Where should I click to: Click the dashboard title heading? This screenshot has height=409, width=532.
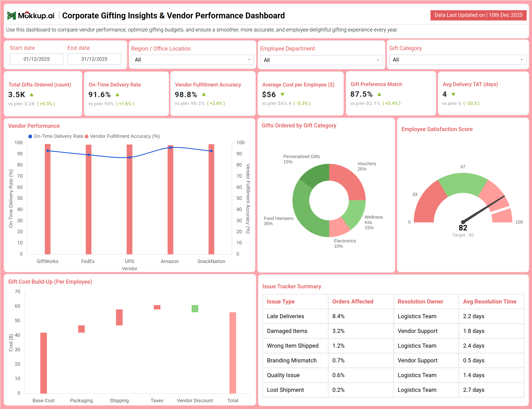[x=174, y=16]
